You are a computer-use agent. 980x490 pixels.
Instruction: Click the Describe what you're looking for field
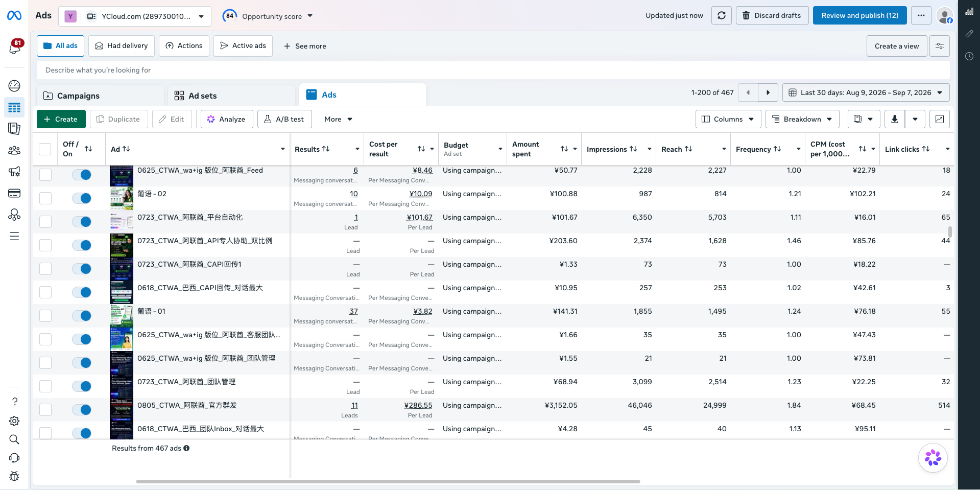(x=493, y=70)
